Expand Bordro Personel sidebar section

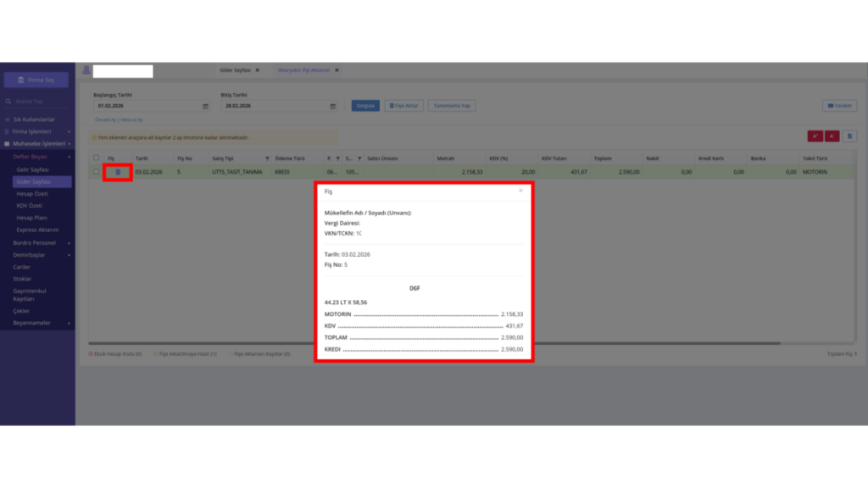(39, 243)
